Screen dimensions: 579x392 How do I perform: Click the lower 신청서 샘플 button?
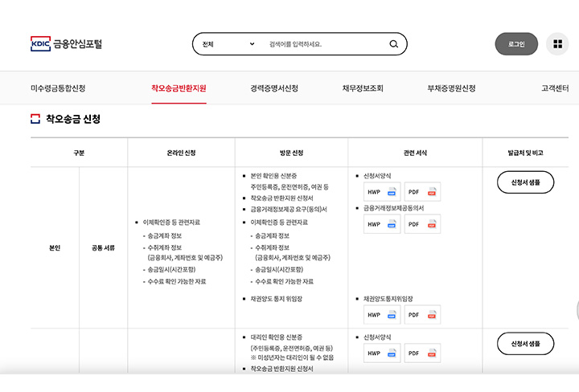tap(525, 344)
